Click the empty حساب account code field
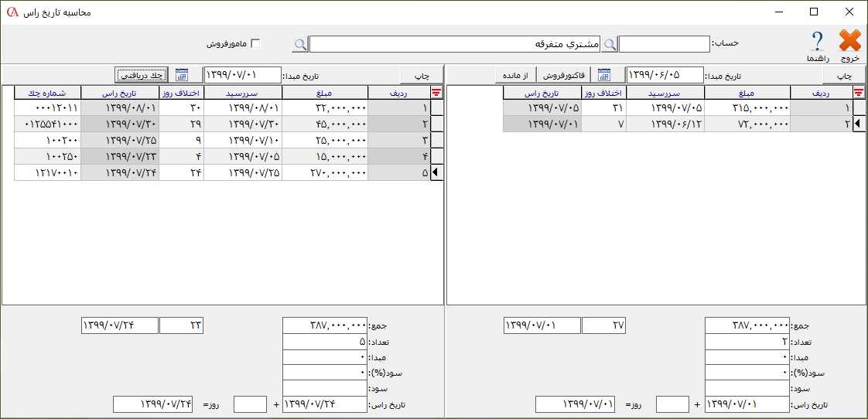This screenshot has height=419, width=868. pos(664,44)
